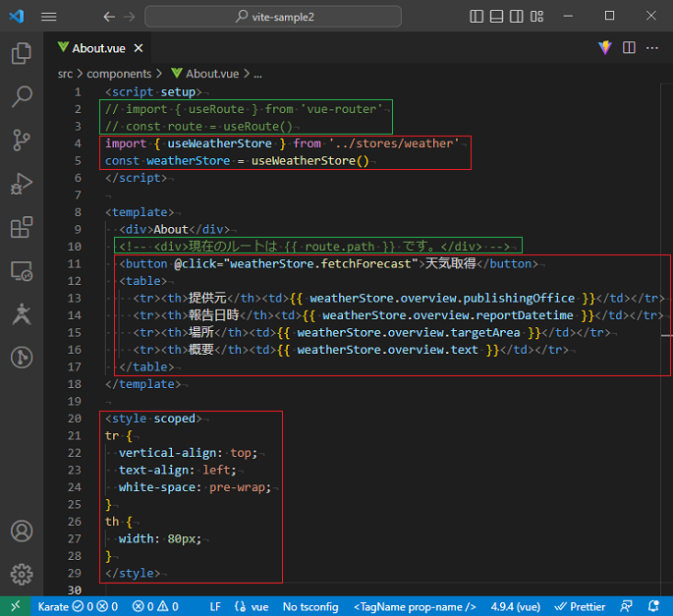Click the VS Code logo icon
Viewport: 673px width, 616px height.
click(x=17, y=17)
